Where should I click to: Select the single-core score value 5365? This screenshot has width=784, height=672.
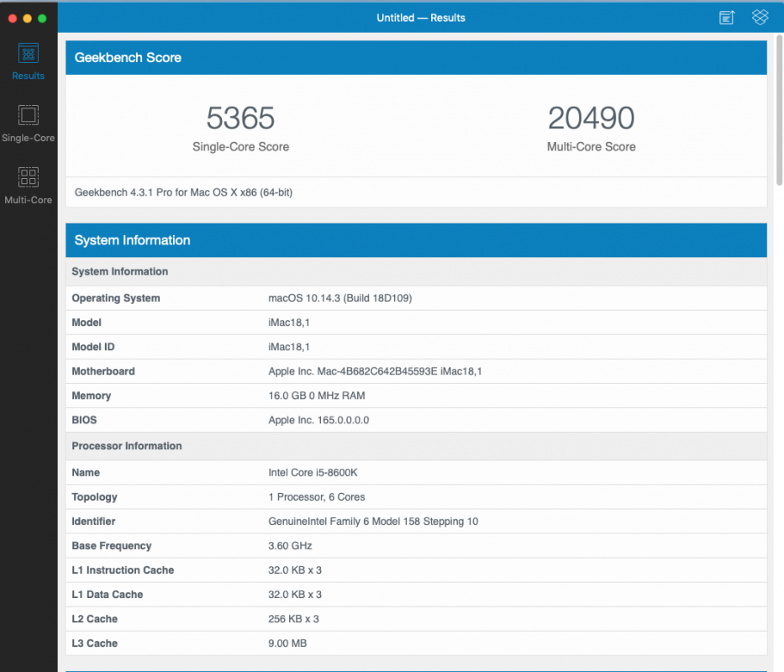click(x=240, y=118)
